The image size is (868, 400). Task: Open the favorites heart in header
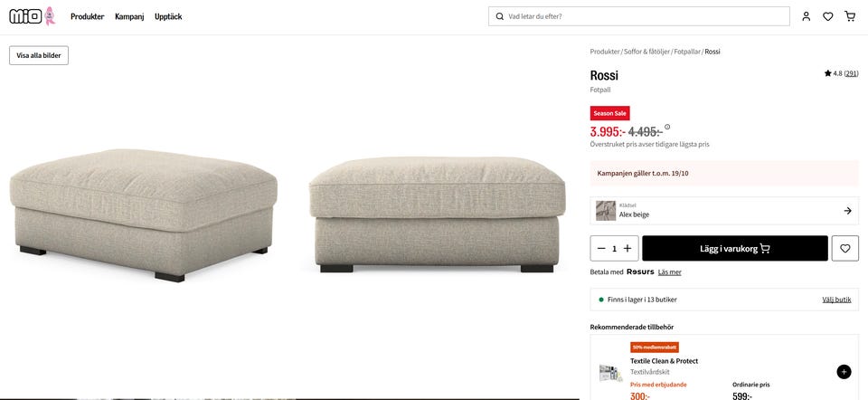(x=827, y=16)
